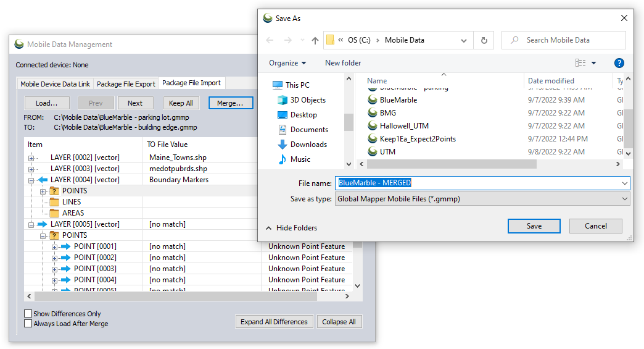Refresh the Mobile Data folder listing
Viewport: 644px width, 349px height.
(x=484, y=40)
